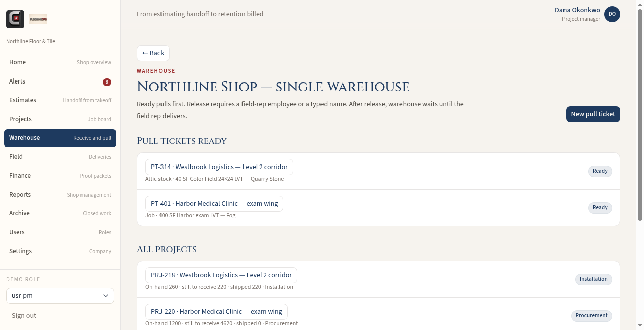Open project PRJ-220 Harbor Medical Clinic
The image size is (644, 330).
click(x=216, y=312)
